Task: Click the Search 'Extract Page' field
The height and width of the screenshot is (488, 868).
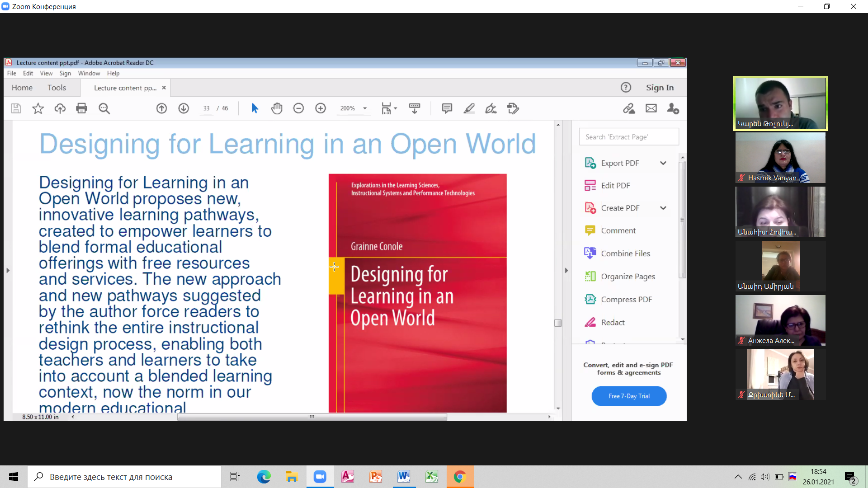Action: point(629,137)
